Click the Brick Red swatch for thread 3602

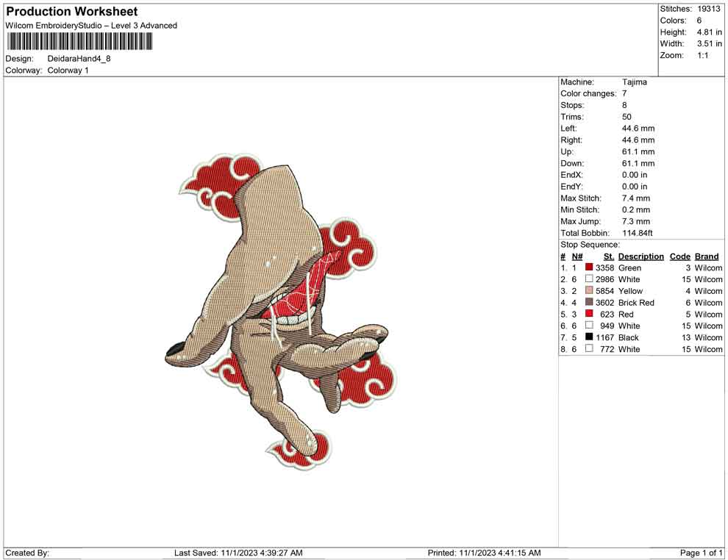[589, 301]
